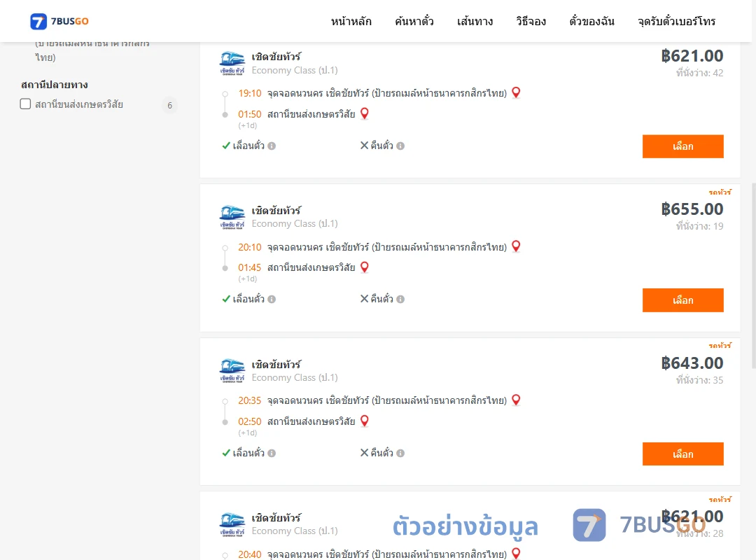Click the เชิดชัยทัวร์ bus logo on 20:40 trip
756x560 pixels.
point(232,524)
